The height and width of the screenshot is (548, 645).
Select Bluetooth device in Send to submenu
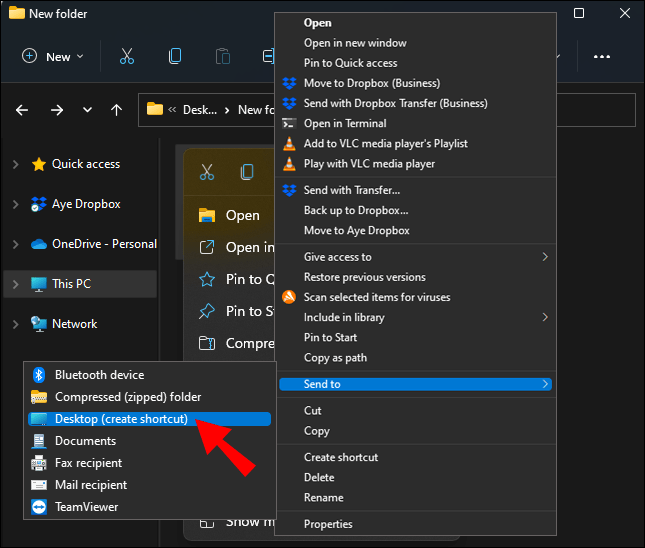(99, 375)
